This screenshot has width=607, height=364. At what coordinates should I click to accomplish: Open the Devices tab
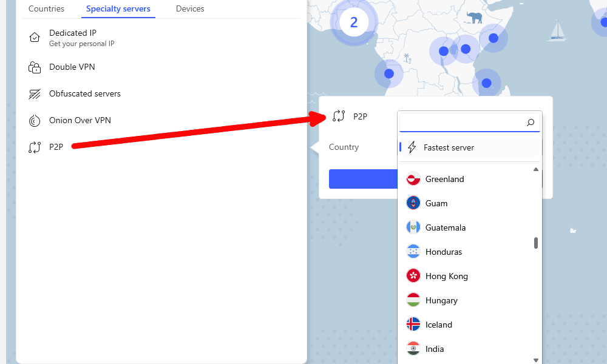pos(190,8)
